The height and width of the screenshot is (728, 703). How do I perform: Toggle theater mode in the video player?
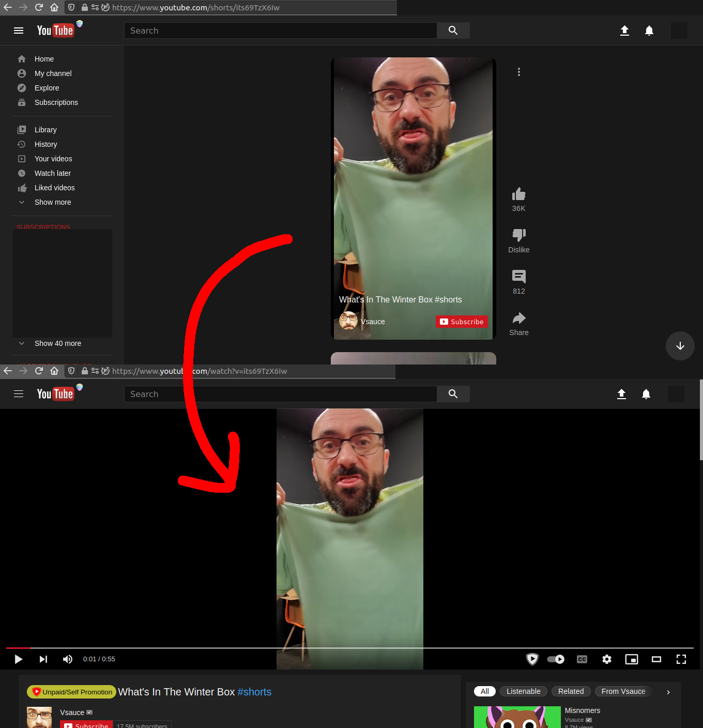656,659
